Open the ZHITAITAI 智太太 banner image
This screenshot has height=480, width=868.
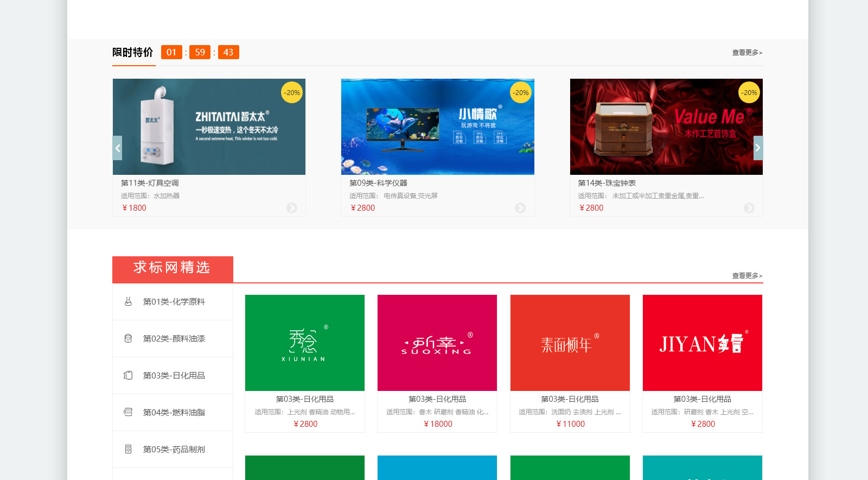tap(209, 127)
